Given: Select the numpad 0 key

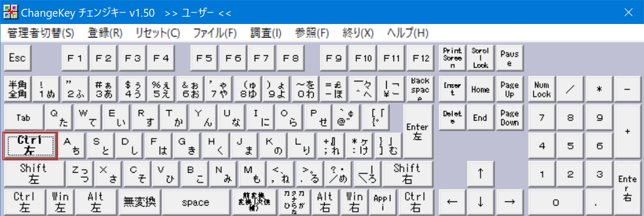Looking at the screenshot, I should (x=556, y=202).
